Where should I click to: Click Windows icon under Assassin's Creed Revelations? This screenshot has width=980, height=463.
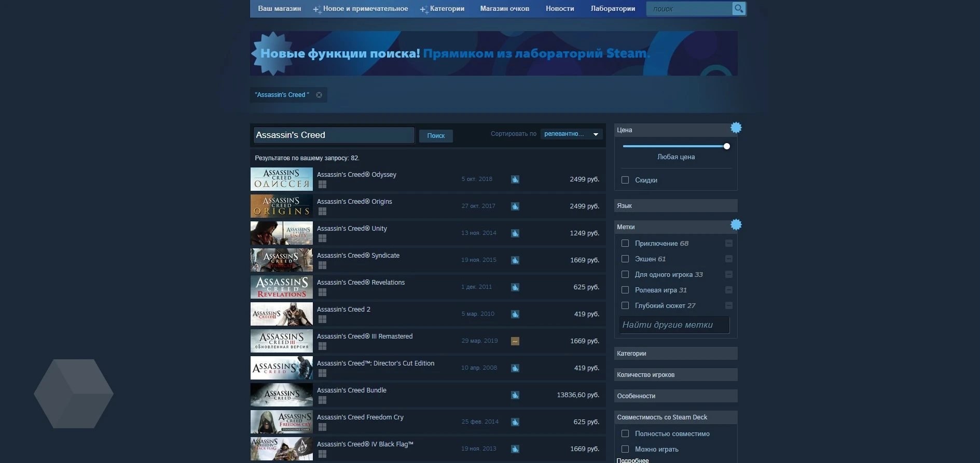click(322, 292)
